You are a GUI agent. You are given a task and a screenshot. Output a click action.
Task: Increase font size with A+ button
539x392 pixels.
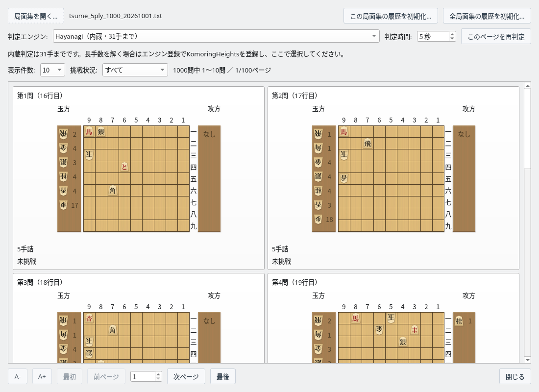tap(42, 376)
